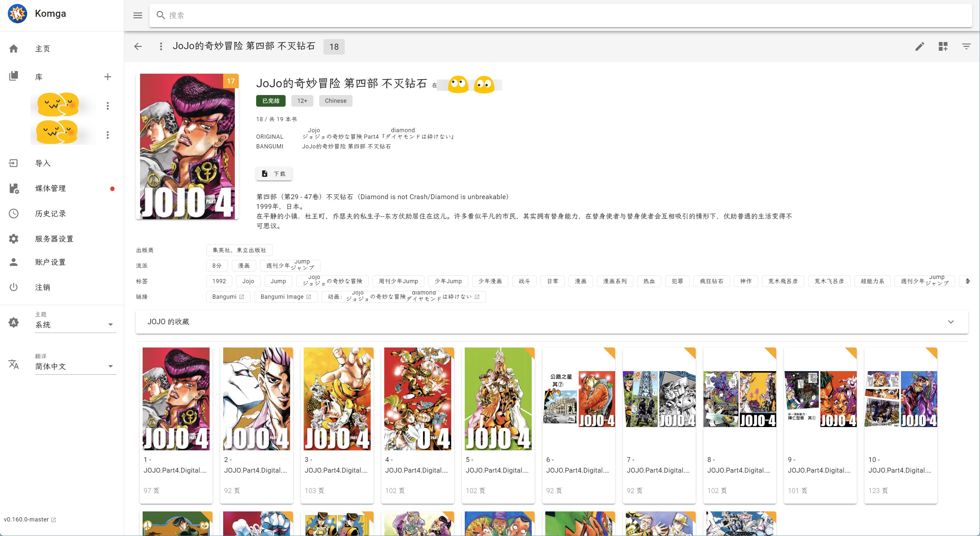Viewport: 980px width, 536px height.
Task: Open 媒体管理 in the sidebar
Action: (x=50, y=188)
